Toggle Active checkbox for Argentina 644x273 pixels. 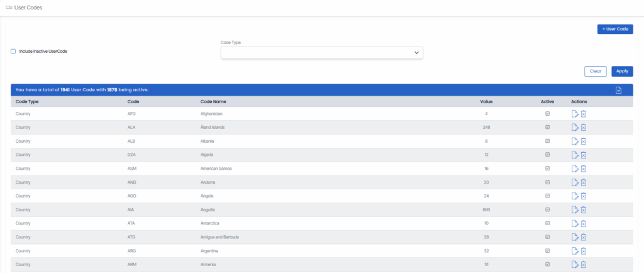548,250
